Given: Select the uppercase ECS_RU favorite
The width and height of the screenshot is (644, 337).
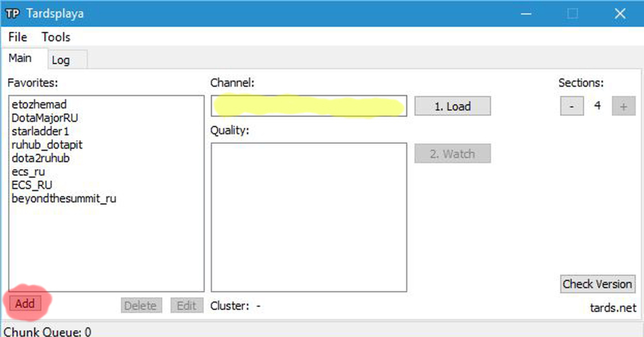Looking at the screenshot, I should click(x=32, y=185).
